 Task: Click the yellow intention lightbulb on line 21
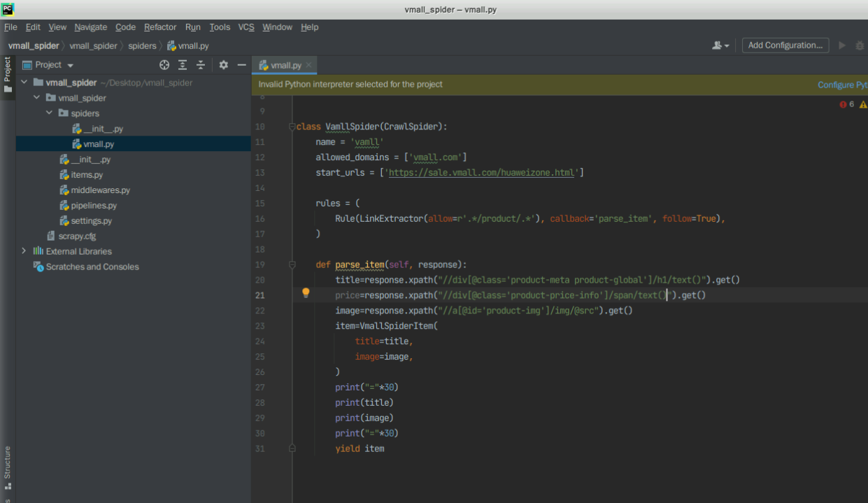click(x=306, y=293)
